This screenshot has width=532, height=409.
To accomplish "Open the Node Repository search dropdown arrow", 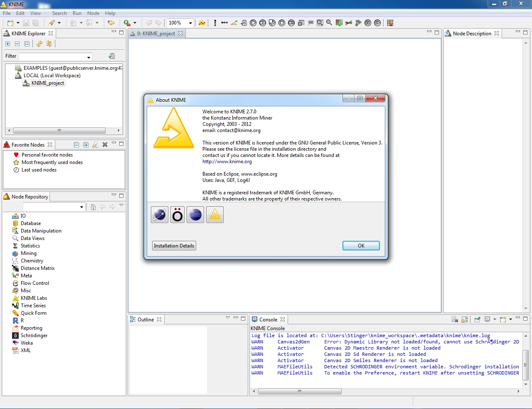I will (x=81, y=207).
